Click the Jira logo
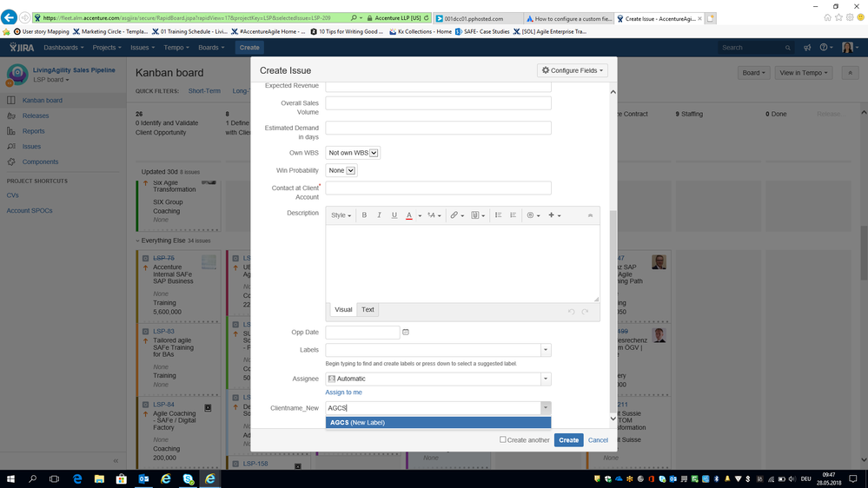Screen dimensions: 868x488 tap(22, 48)
